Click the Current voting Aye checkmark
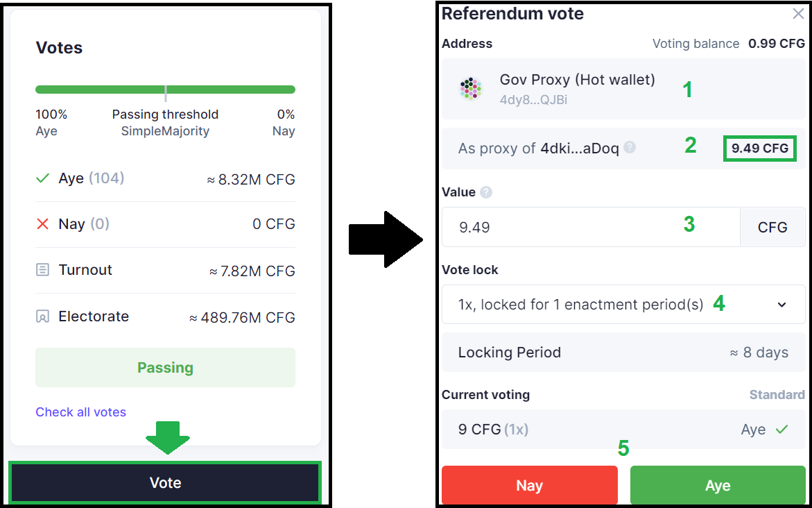Image resolution: width=812 pixels, height=508 pixels. click(x=781, y=430)
